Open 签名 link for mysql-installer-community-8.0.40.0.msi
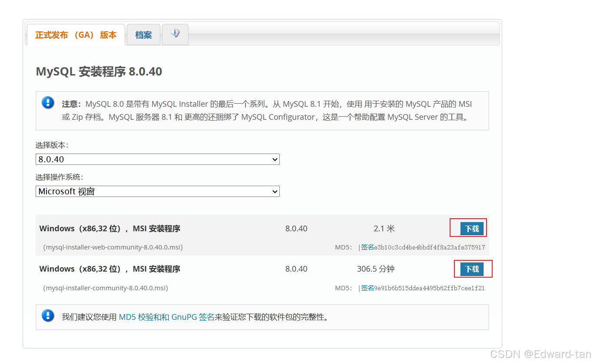The width and height of the screenshot is (593, 364). tap(368, 288)
